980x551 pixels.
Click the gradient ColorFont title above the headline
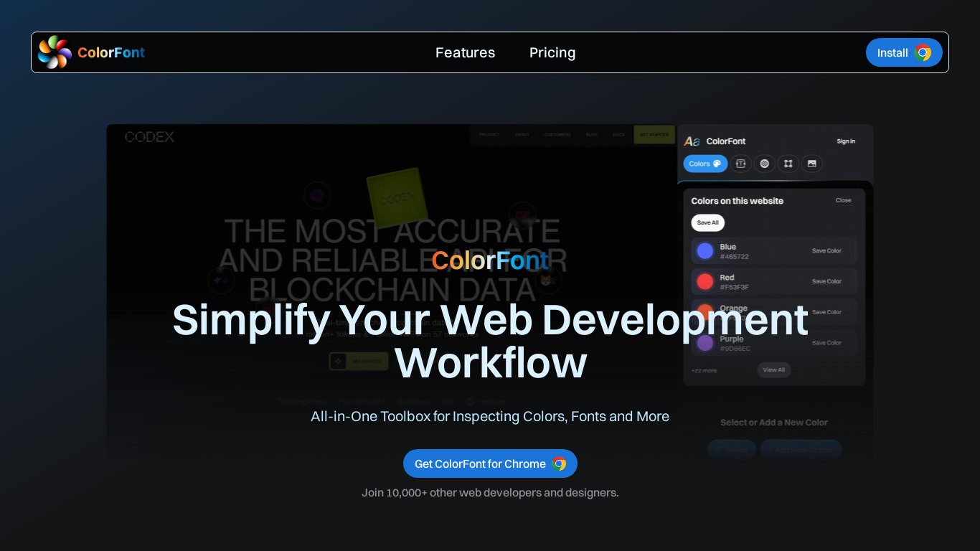pyautogui.click(x=490, y=260)
